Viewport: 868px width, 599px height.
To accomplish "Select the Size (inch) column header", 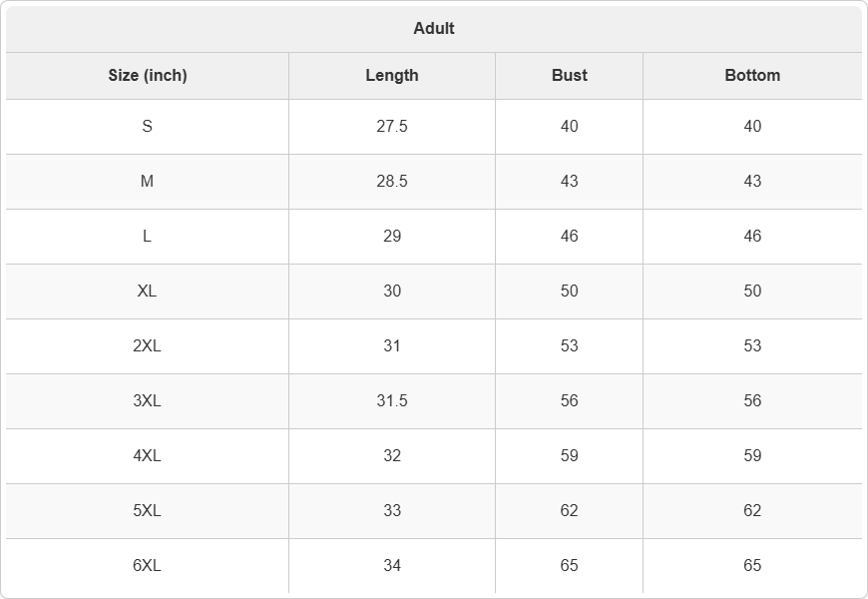I will (x=148, y=75).
